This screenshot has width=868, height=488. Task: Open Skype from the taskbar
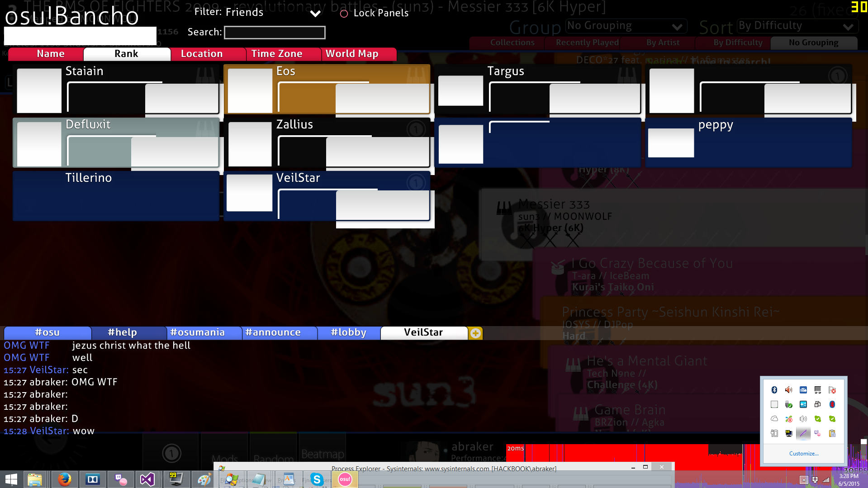point(317,479)
